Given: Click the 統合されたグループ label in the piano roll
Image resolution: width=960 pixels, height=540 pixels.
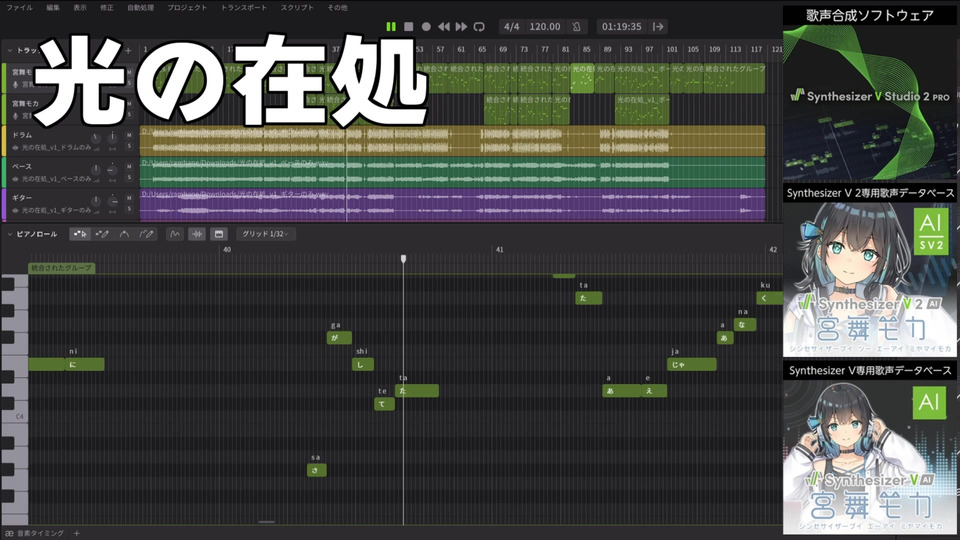Looking at the screenshot, I should coord(61,268).
